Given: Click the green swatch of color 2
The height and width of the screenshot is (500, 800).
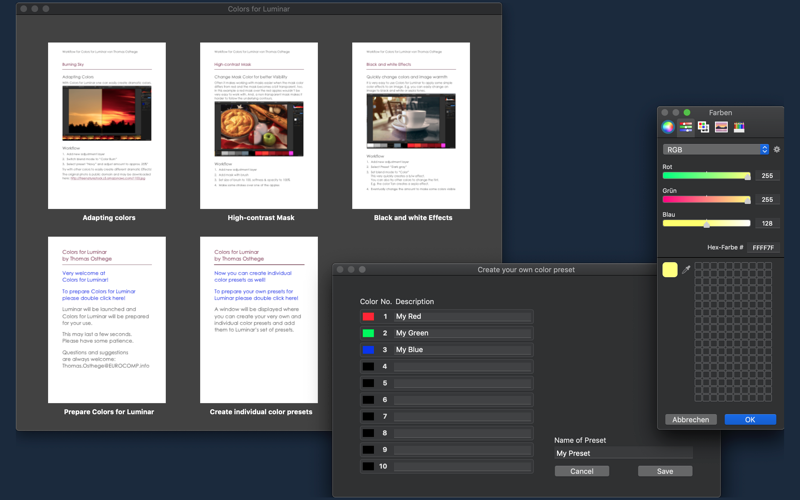Looking at the screenshot, I should point(368,333).
